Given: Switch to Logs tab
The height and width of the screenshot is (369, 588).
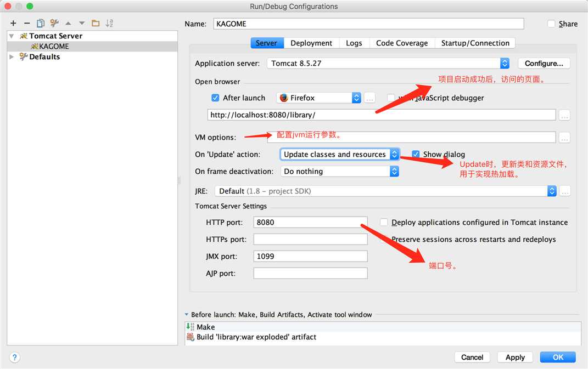Looking at the screenshot, I should [x=354, y=43].
